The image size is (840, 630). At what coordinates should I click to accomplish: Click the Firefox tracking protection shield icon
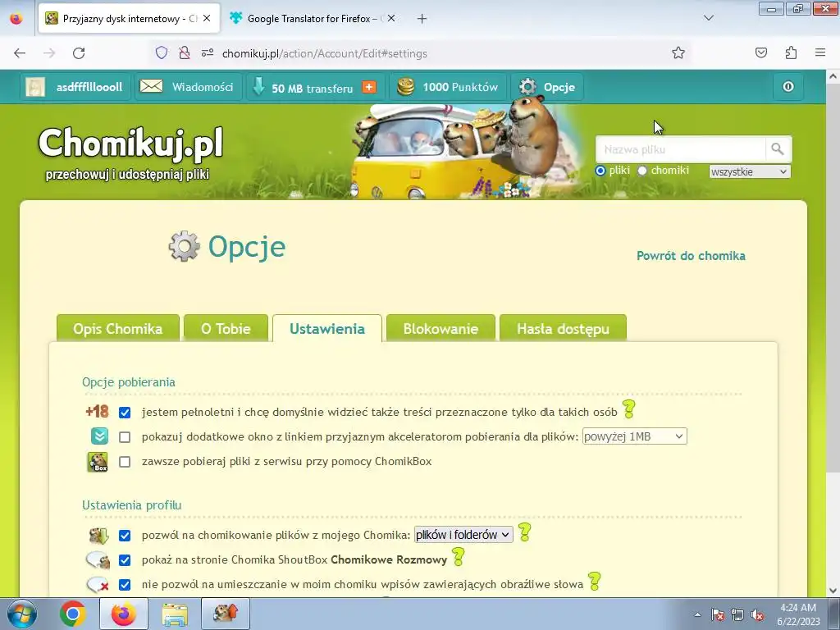(162, 53)
